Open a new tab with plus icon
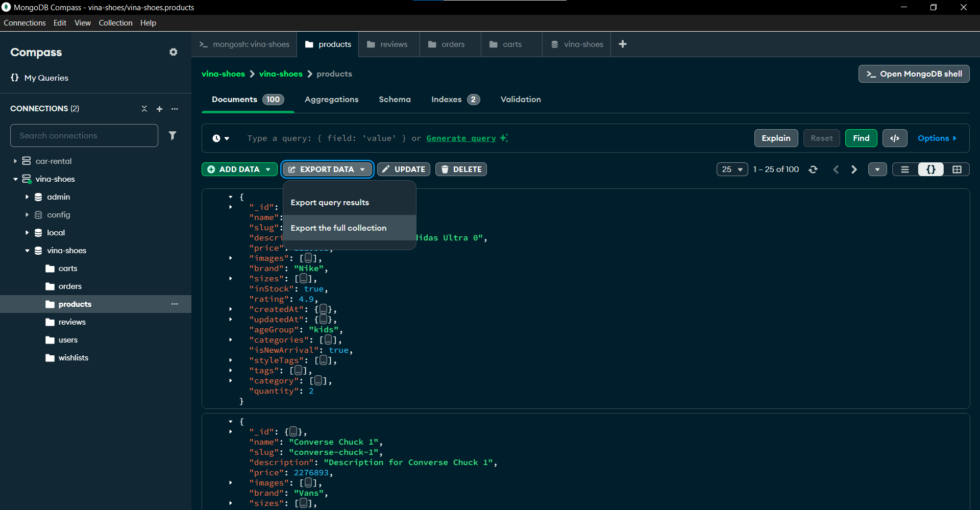This screenshot has height=510, width=980. (623, 44)
